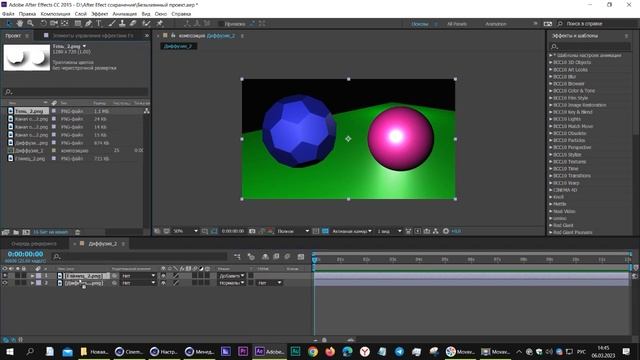The width and height of the screenshot is (640, 360).
Task: Open the viewer magnification 50% dropdown
Action: pos(185,231)
